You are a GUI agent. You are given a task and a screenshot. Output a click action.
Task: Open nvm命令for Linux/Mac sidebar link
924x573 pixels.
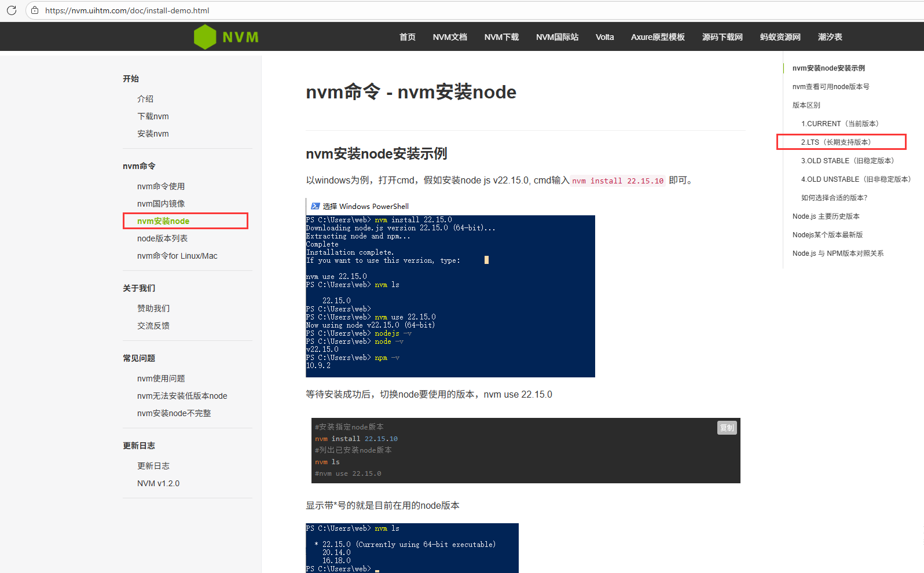[177, 256]
